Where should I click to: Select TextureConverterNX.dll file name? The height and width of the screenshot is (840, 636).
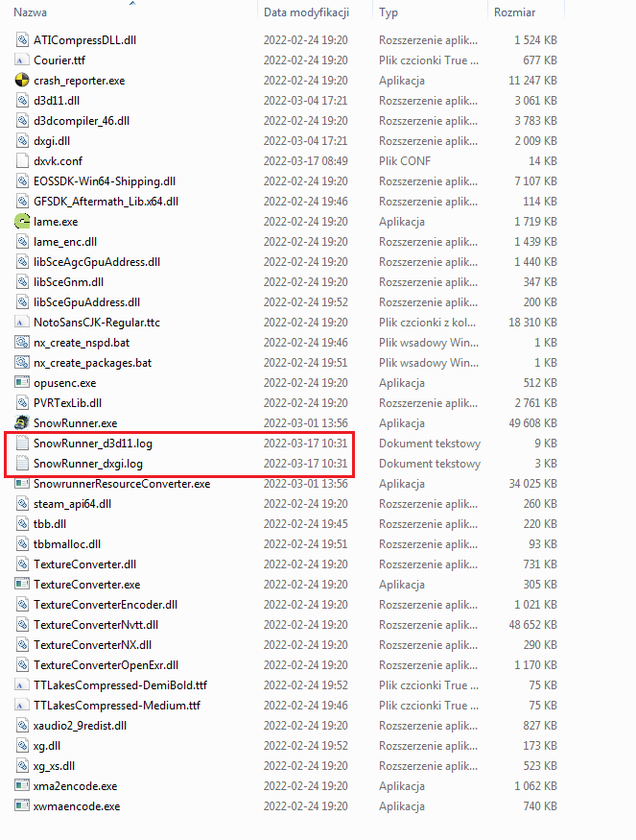tap(93, 644)
